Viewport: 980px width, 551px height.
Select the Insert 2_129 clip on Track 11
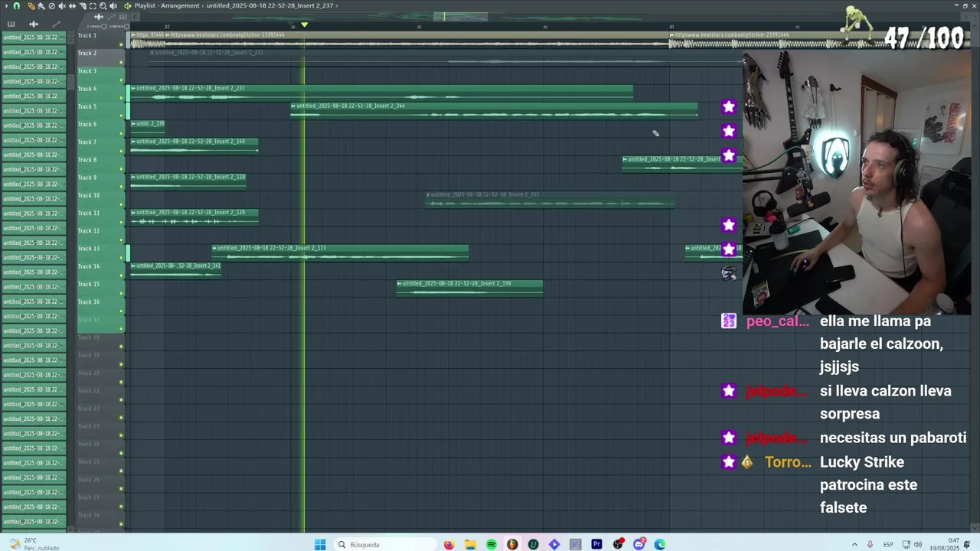(x=194, y=217)
